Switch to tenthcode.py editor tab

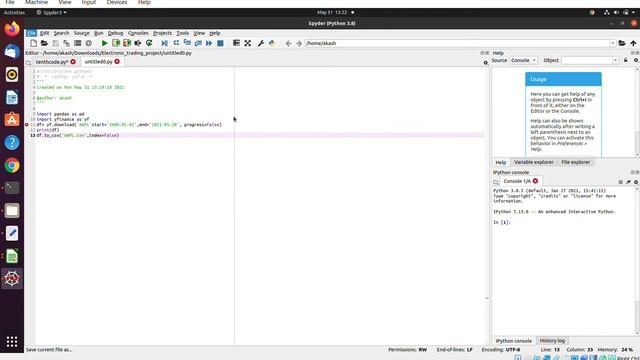pyautogui.click(x=51, y=62)
